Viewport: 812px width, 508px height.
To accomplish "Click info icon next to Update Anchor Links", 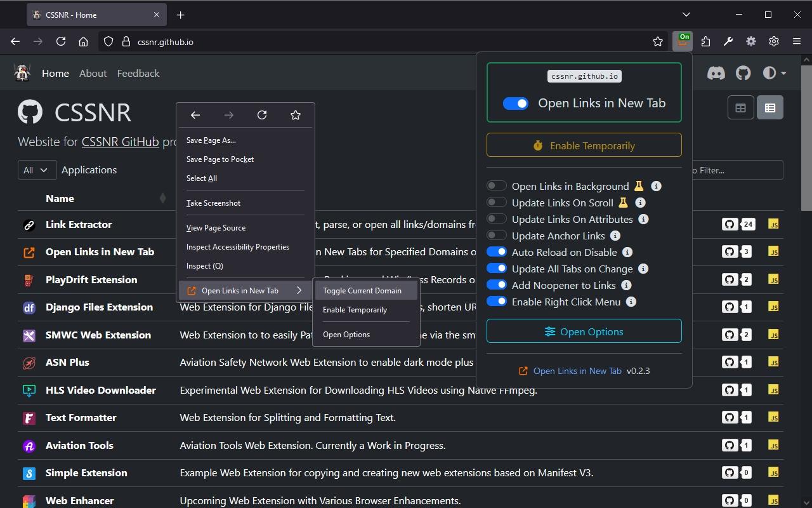I will click(x=615, y=236).
